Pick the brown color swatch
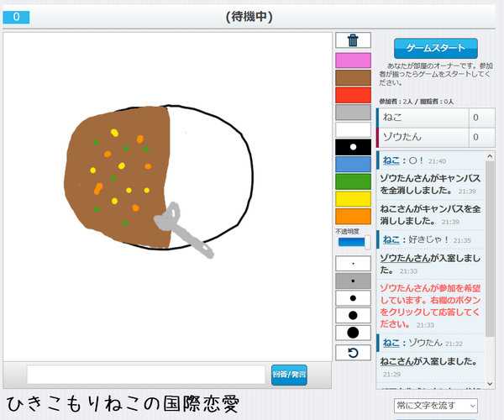 (x=353, y=77)
